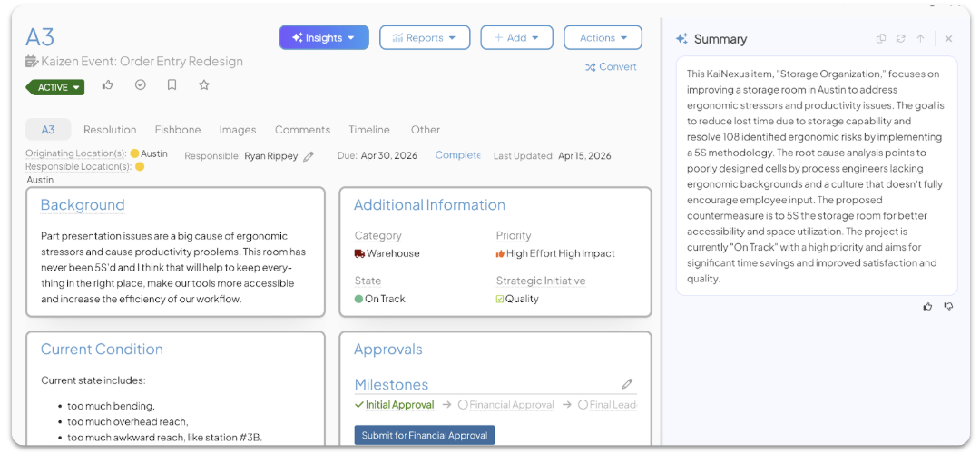Click the Background section heading

(x=83, y=205)
